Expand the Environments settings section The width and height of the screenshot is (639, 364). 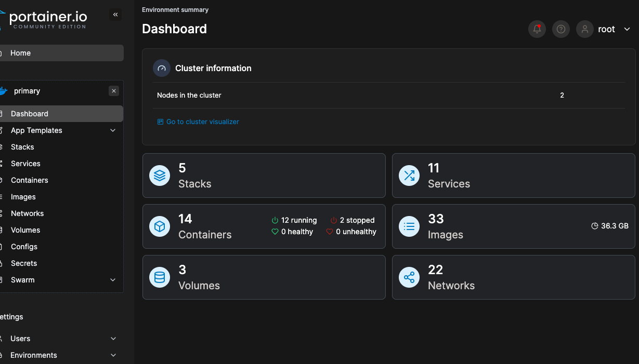(113, 355)
